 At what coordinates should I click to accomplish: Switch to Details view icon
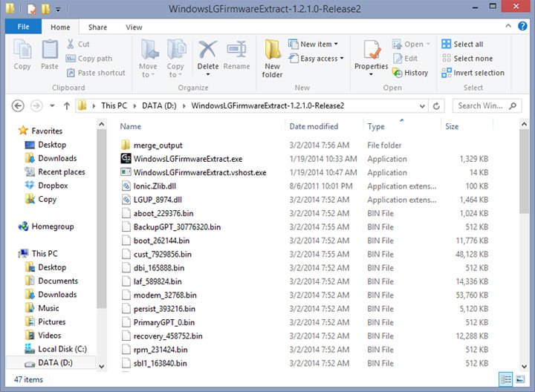tap(506, 379)
